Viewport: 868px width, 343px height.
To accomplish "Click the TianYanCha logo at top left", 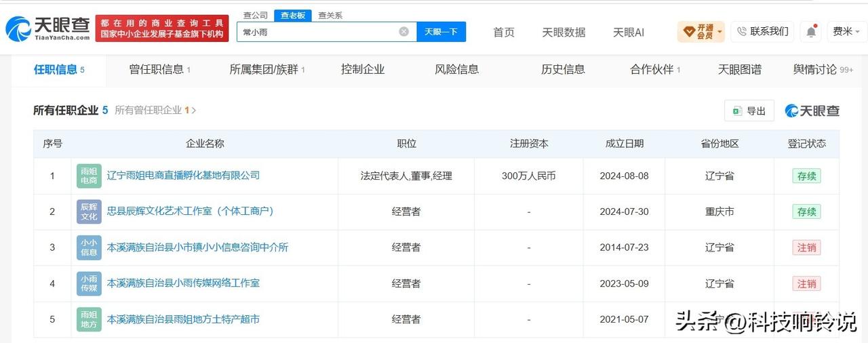I will [x=47, y=28].
